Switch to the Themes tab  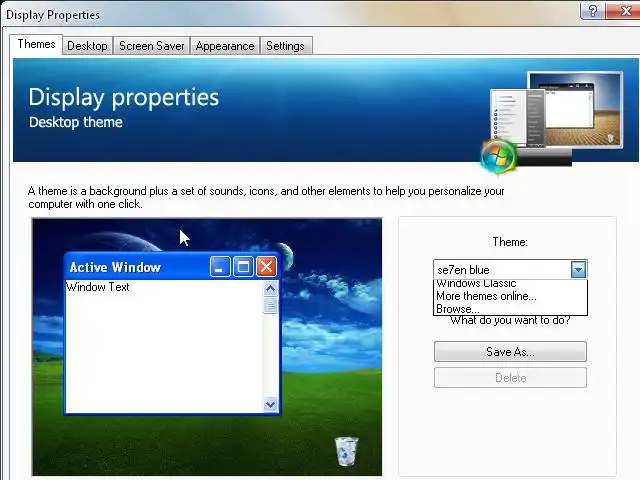36,44
